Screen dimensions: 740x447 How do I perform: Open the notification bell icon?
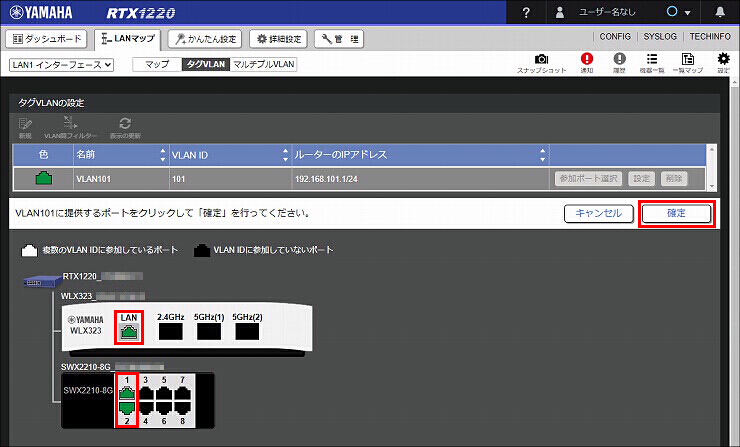[720, 12]
